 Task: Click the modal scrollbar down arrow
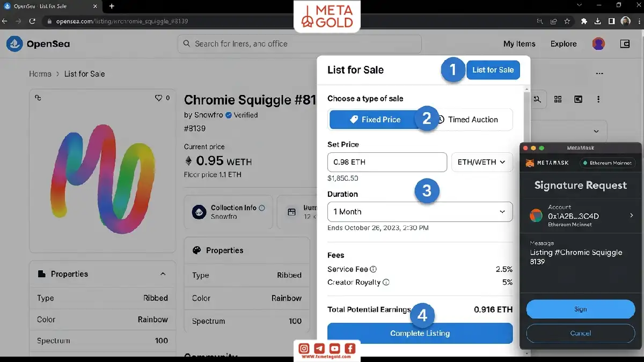coord(527,353)
